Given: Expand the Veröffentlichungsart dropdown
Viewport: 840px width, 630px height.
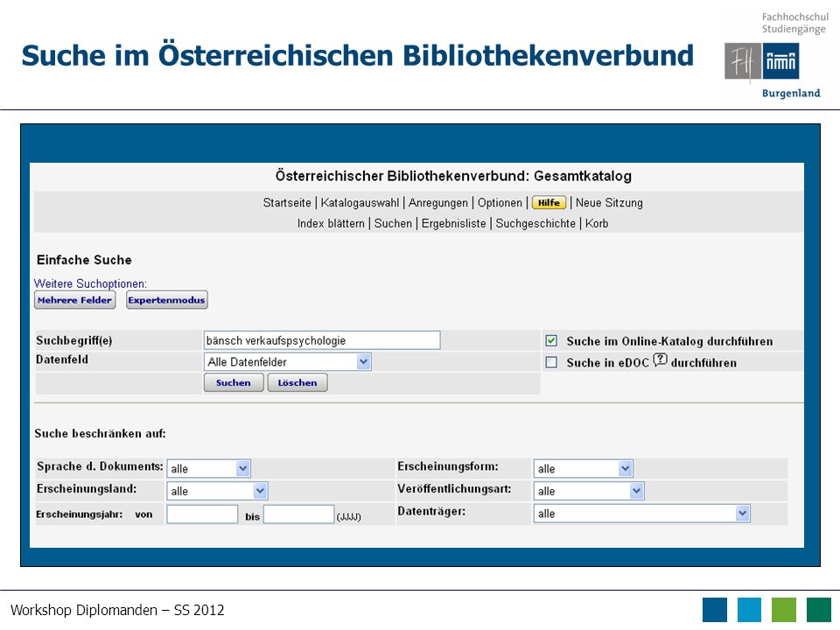Looking at the screenshot, I should pyautogui.click(x=589, y=491).
